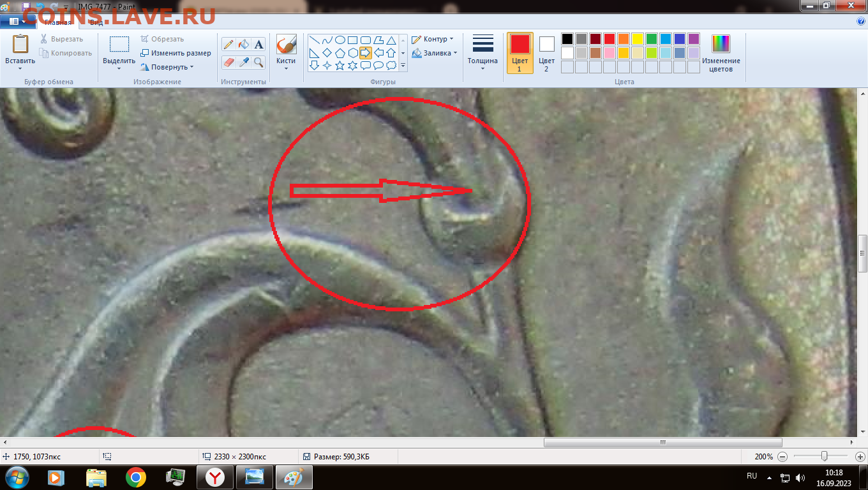The height and width of the screenshot is (490, 868).
Task: Open Google Chrome from taskbar
Action: pos(135,477)
